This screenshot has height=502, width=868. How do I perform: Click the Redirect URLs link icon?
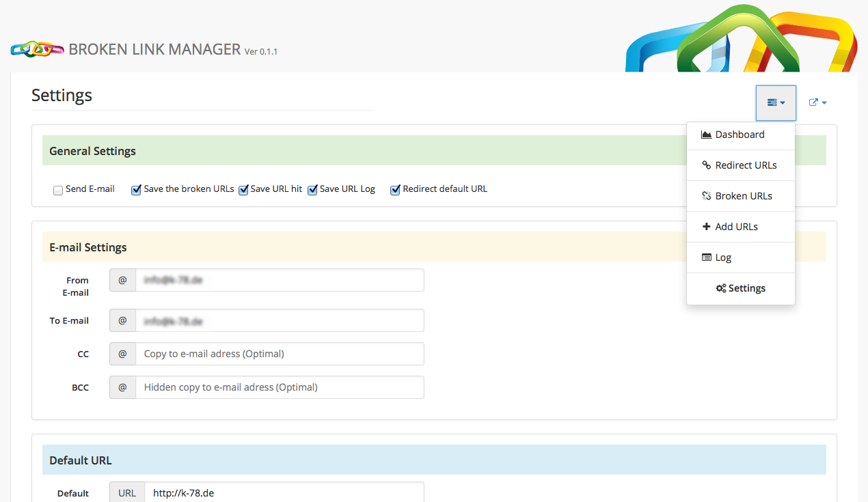[707, 165]
